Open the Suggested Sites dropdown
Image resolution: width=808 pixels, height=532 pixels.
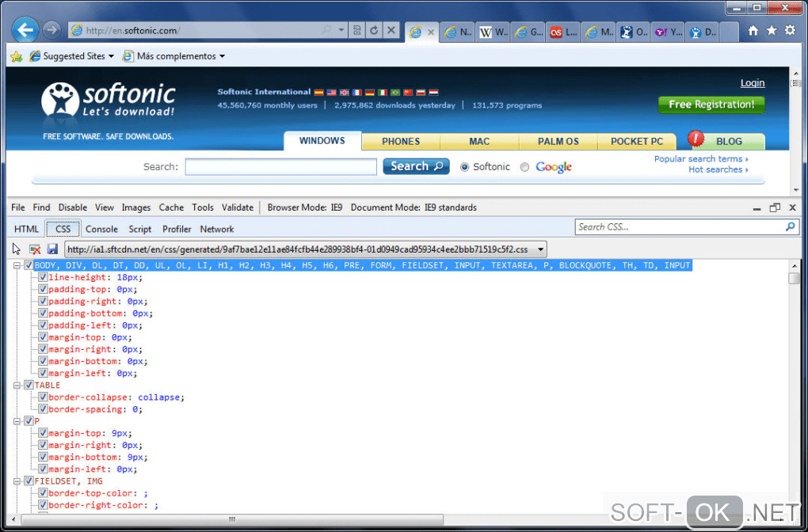pyautogui.click(x=111, y=56)
